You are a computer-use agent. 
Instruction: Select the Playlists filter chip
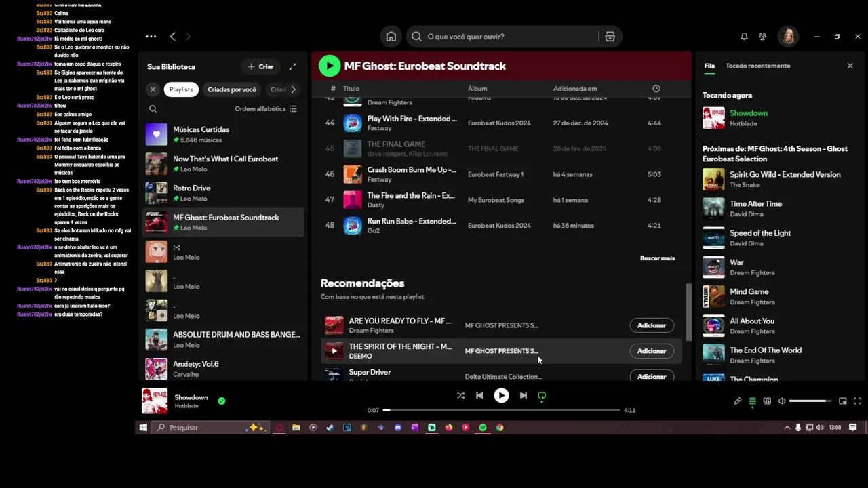pos(181,89)
